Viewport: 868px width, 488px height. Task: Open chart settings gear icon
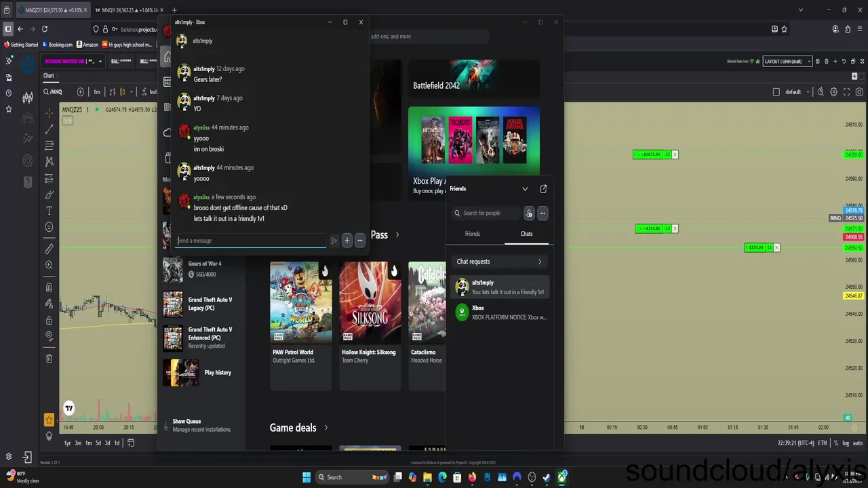point(833,91)
